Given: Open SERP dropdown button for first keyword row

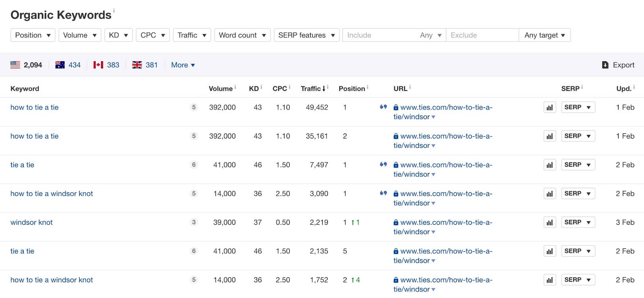Looking at the screenshot, I should pyautogui.click(x=578, y=108).
